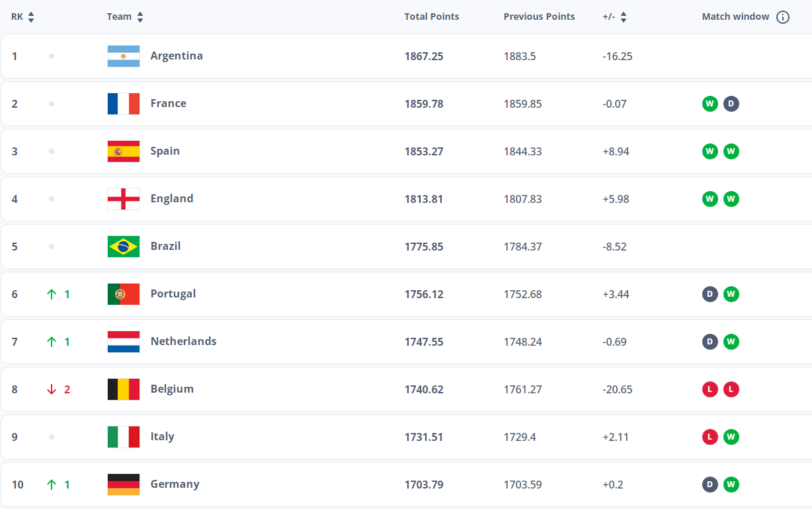
Task: Click the Previous Points column header
Action: (x=540, y=17)
